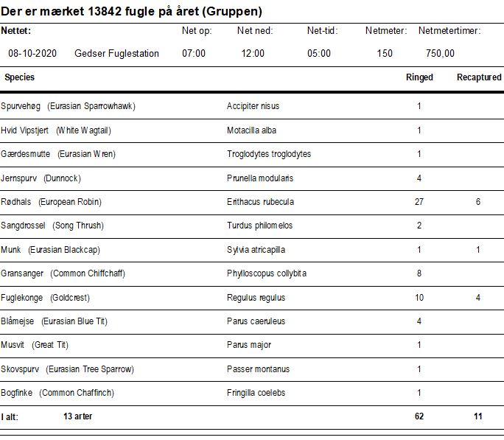Viewport: 504px width, 440px height.
Task: Click the Rødhals ringed count 27
Action: (419, 202)
